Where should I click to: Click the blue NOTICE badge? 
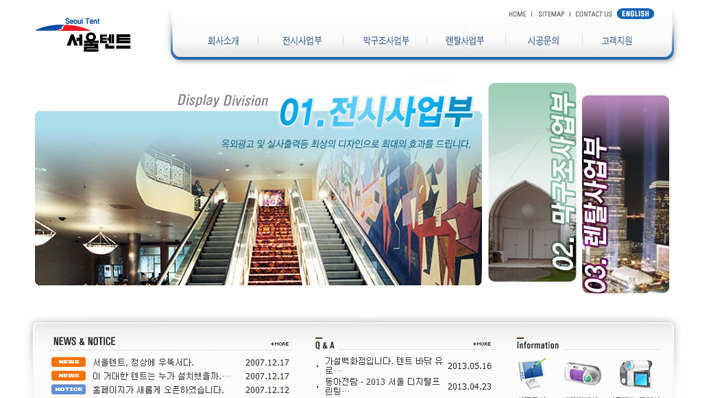(68, 389)
